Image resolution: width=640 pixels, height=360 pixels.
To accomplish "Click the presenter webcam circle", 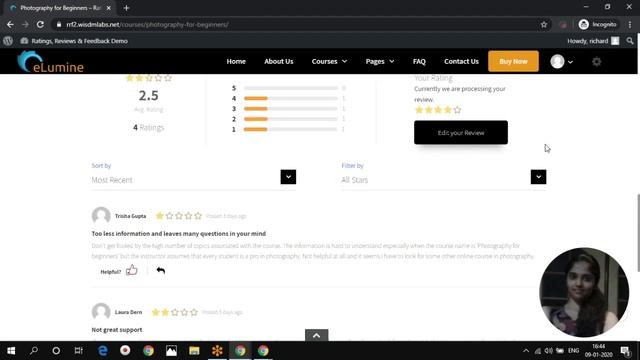I will click(x=584, y=292).
